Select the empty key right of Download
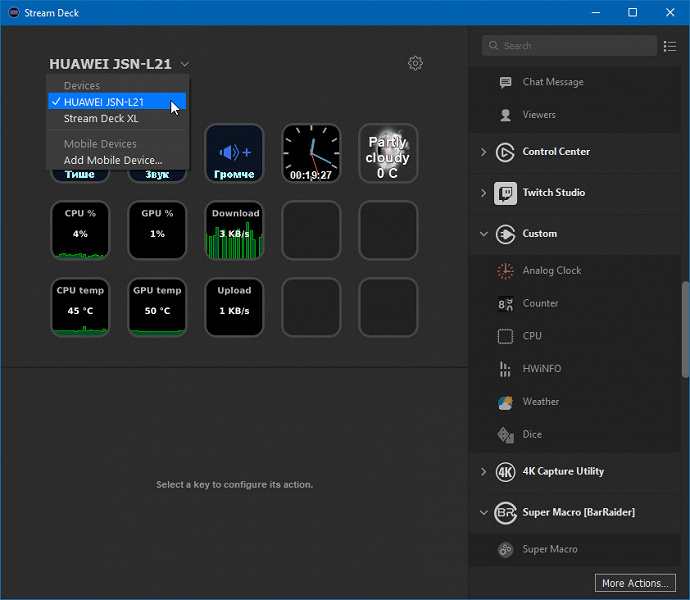Viewport: 690px width, 600px height. point(311,230)
